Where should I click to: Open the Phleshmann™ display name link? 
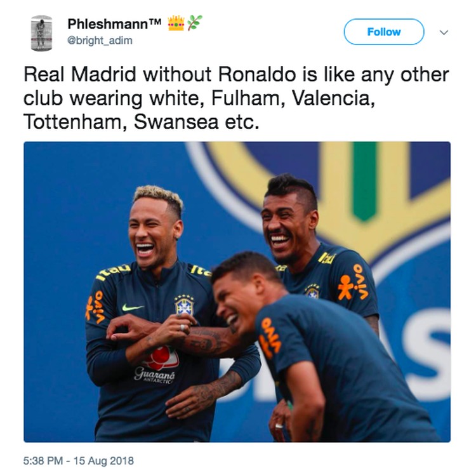coord(114,23)
